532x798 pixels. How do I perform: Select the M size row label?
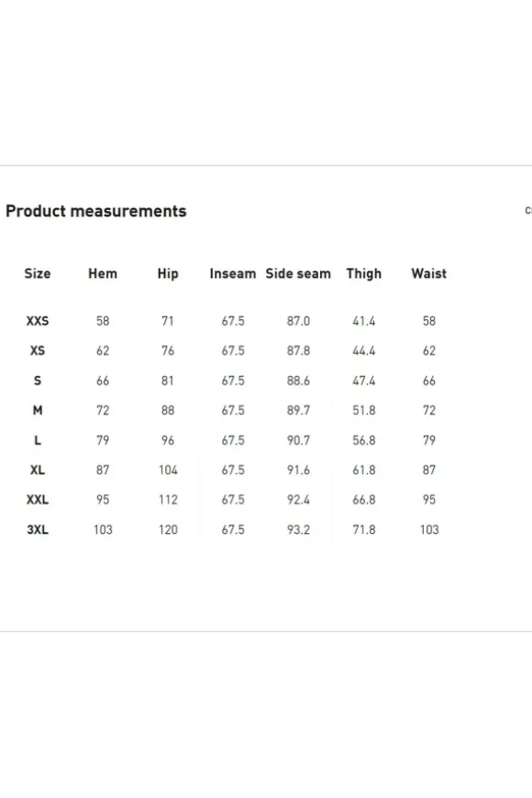coord(38,410)
